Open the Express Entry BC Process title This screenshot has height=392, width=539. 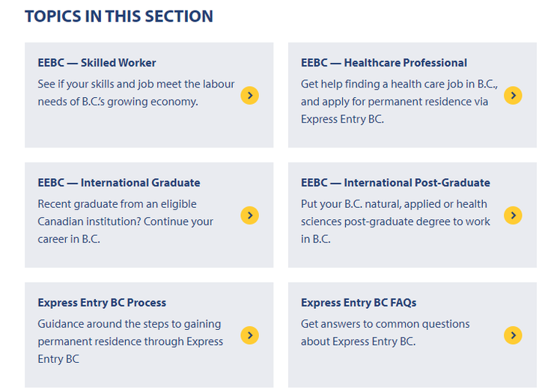pos(102,303)
